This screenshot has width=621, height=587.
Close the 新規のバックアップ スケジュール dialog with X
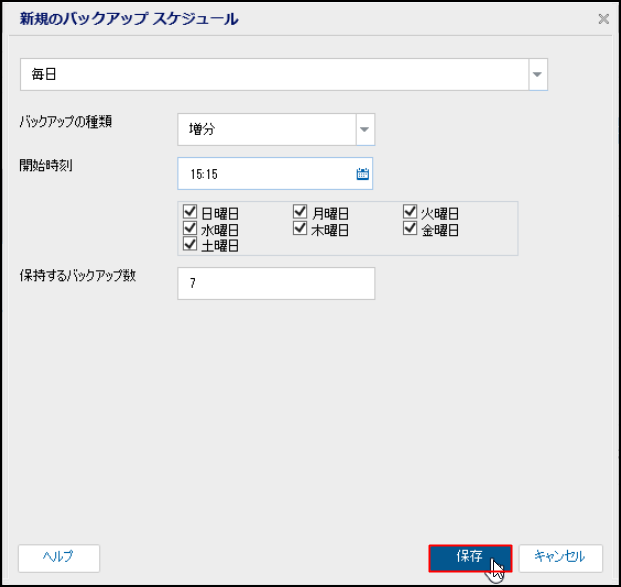(x=603, y=19)
